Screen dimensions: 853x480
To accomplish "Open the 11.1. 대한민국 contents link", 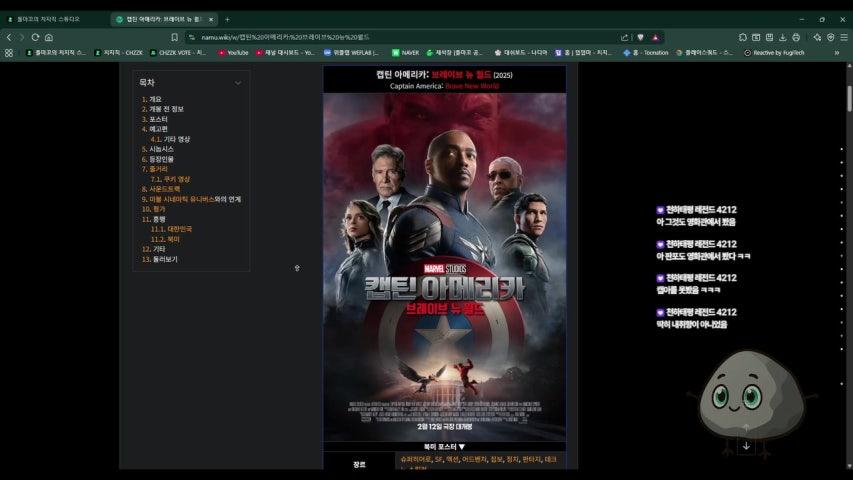I will tap(171, 229).
